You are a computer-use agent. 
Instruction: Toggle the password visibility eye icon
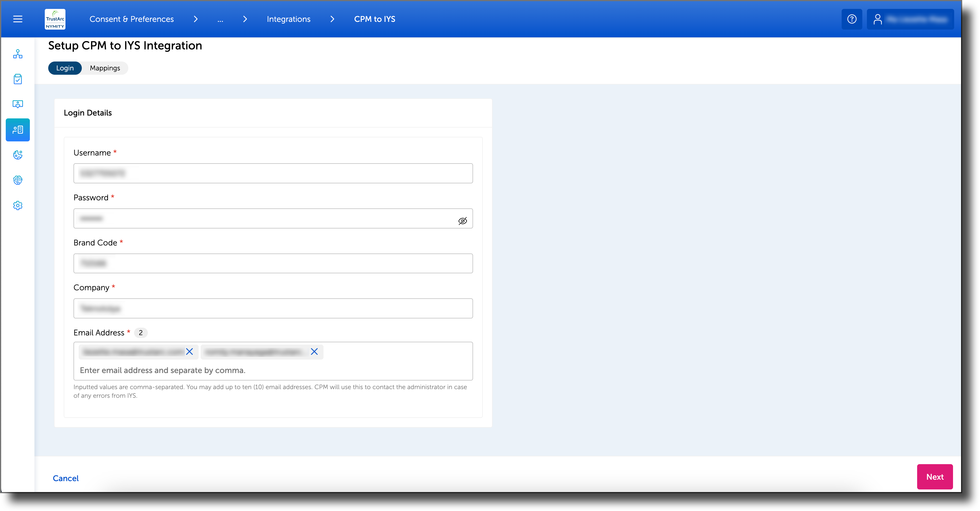463,220
